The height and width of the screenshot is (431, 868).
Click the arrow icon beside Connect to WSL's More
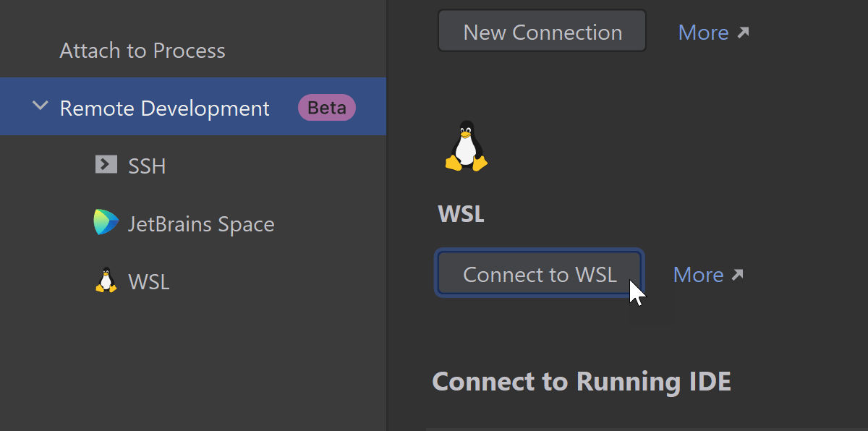737,275
